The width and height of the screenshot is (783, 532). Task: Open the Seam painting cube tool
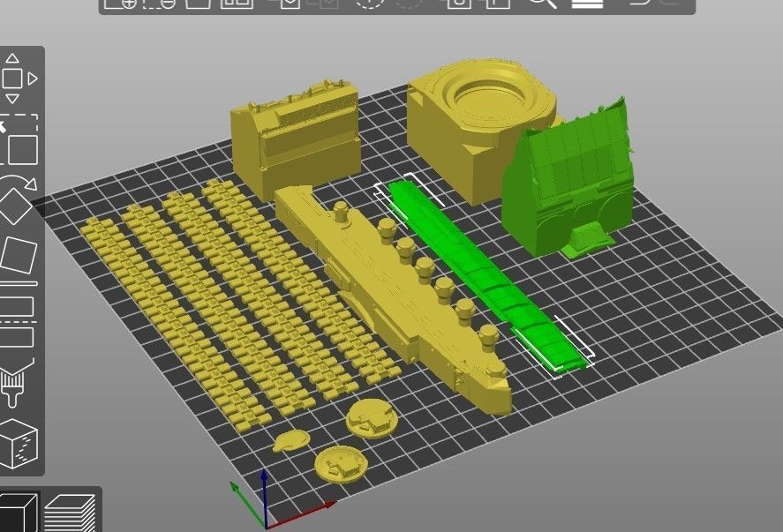(20, 444)
